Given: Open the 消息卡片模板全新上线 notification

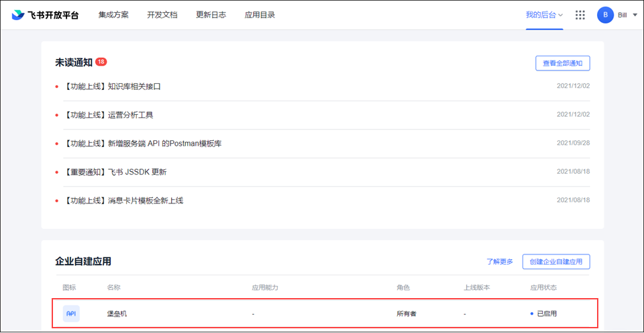Looking at the screenshot, I should pos(123,201).
